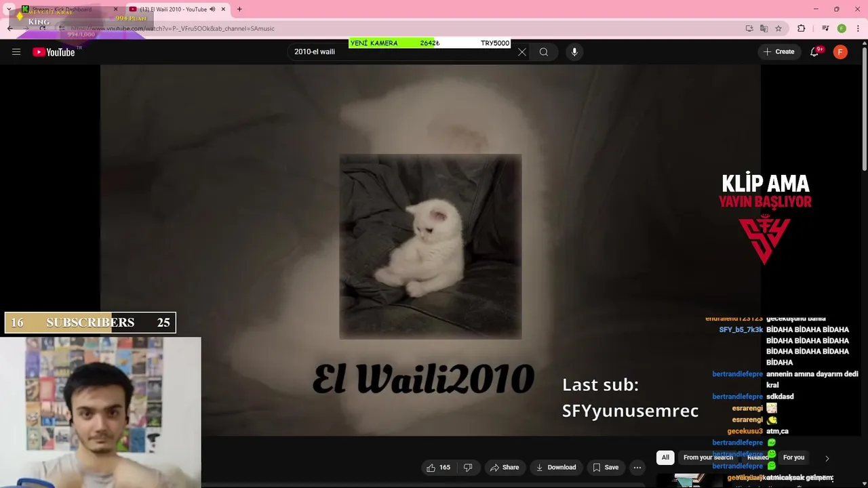Open the media controls toolbar icon

click(x=825, y=28)
